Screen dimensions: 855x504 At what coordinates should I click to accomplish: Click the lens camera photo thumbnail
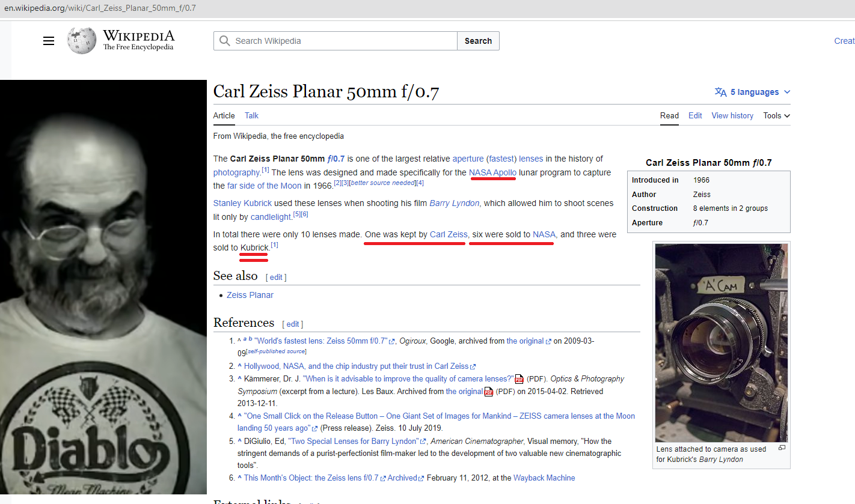click(x=722, y=343)
